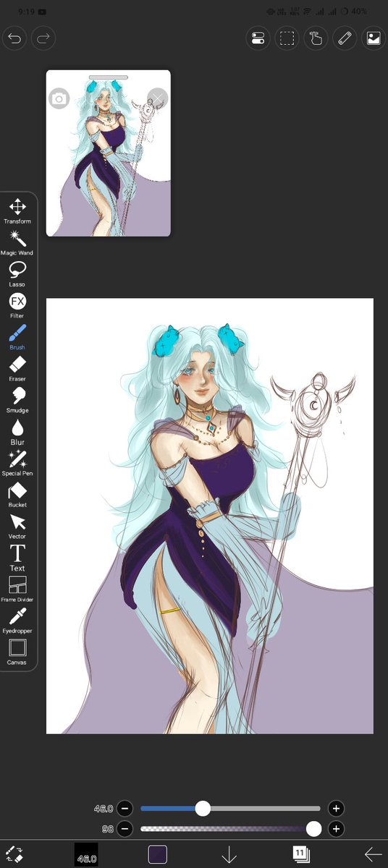
Task: Open the purple current color swatch
Action: (158, 854)
